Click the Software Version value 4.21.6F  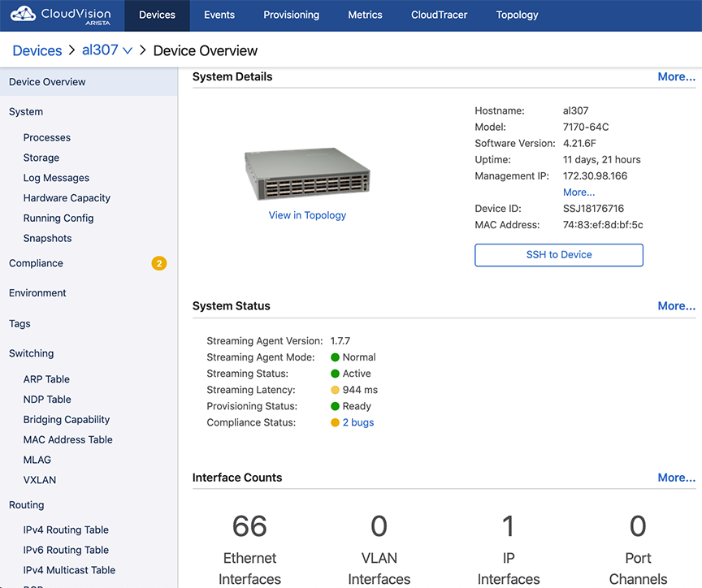579,144
